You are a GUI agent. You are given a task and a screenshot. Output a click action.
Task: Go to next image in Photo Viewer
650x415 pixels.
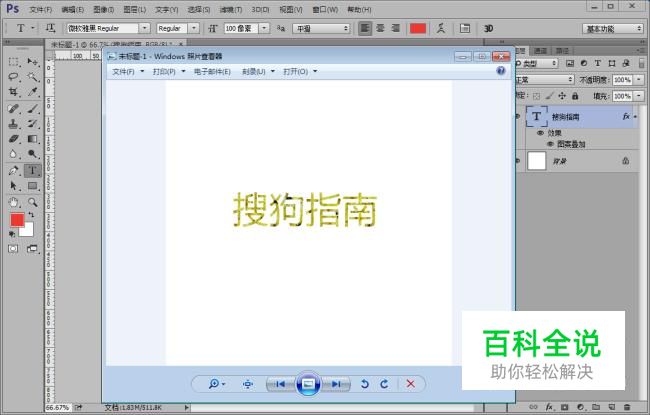tap(336, 384)
